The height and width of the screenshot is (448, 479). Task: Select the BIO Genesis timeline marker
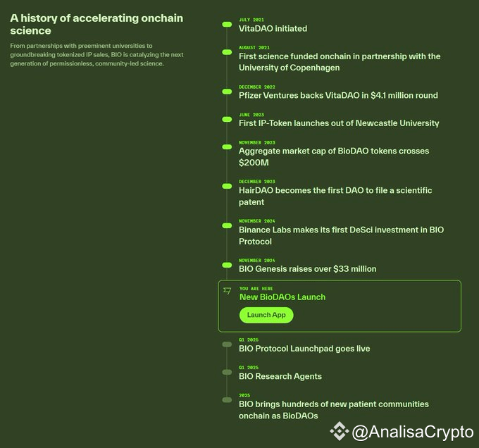(227, 265)
